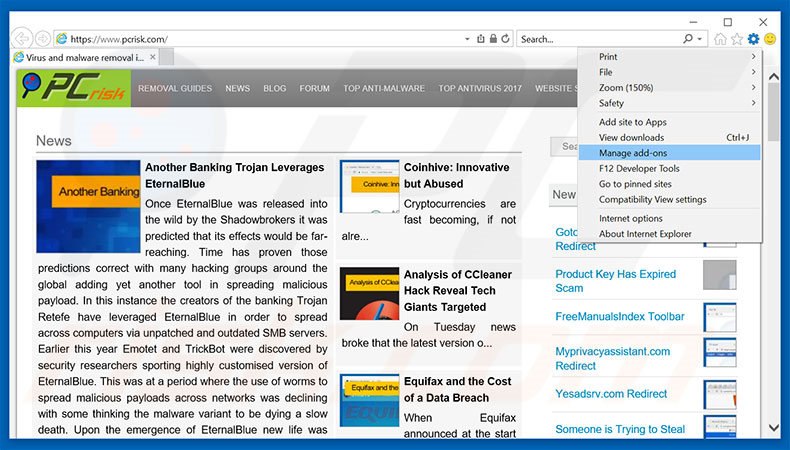Select About Internet Explorer
Viewport: 790px width, 450px height.
click(670, 234)
